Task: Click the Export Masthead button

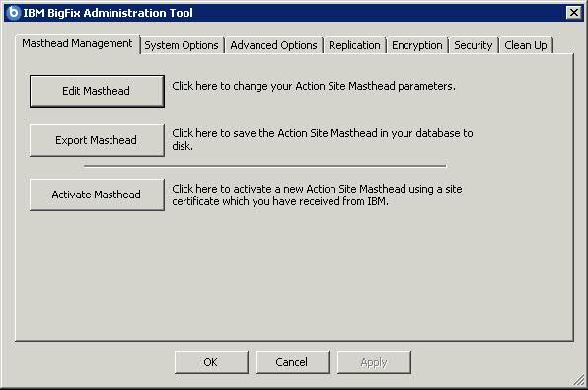Action: coord(97,140)
